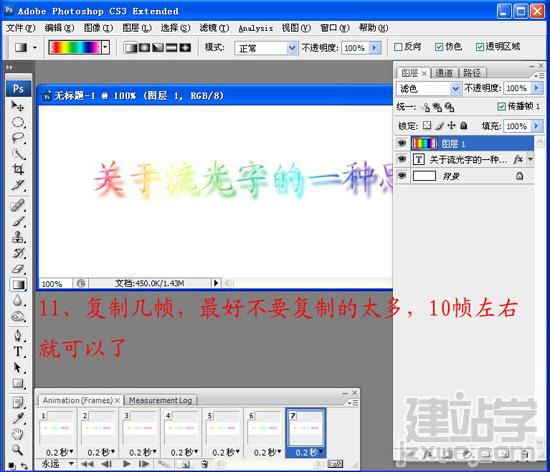Select the Zoom tool

pos(18,450)
